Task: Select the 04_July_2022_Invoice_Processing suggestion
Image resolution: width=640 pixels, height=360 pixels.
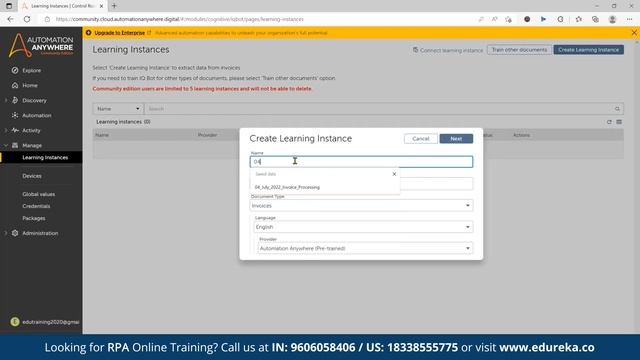Action: 287,187
